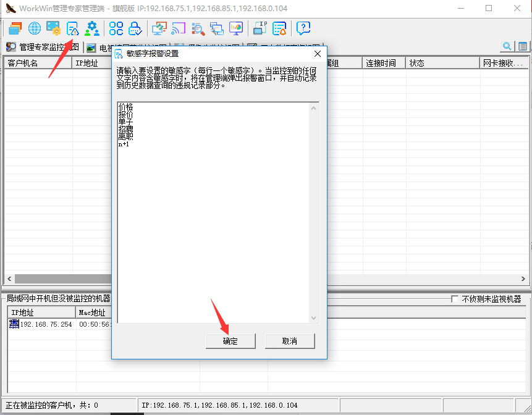
Task: Open the sensitive word alarm document icon
Action: 73,28
